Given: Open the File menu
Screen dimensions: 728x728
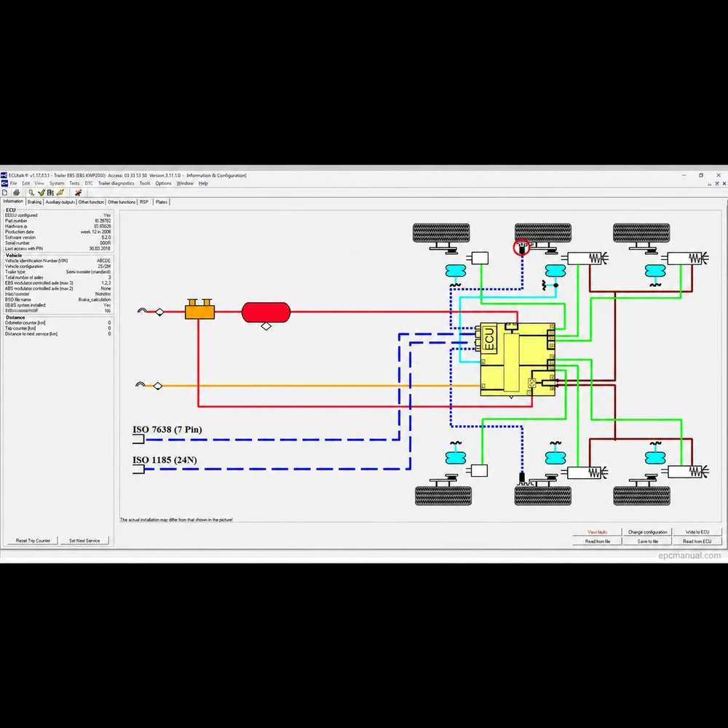Looking at the screenshot, I should coord(13,183).
